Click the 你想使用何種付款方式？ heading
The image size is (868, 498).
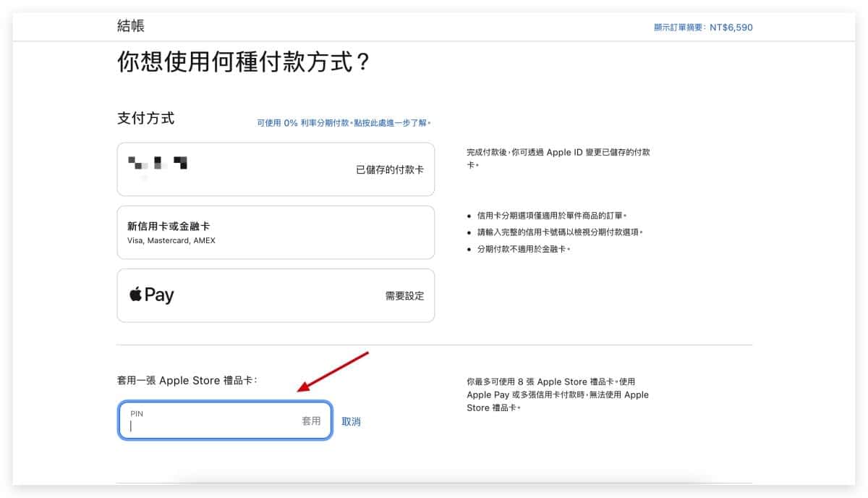(244, 62)
